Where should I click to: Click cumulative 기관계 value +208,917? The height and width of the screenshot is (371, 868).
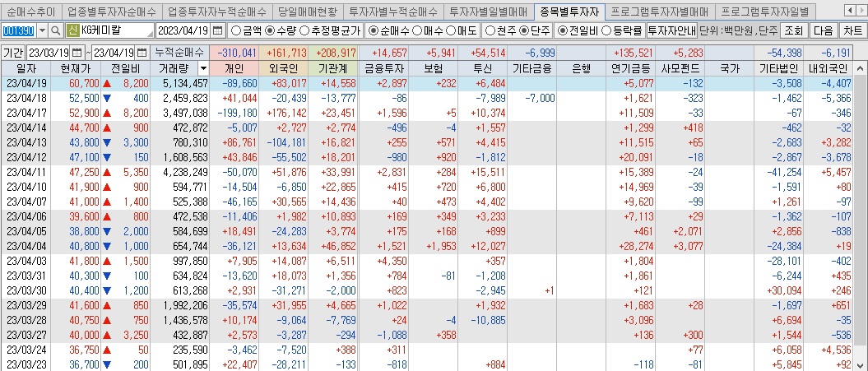click(336, 53)
